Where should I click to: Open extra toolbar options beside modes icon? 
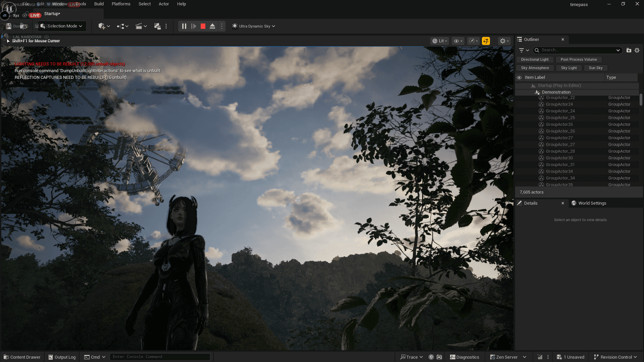[x=166, y=26]
